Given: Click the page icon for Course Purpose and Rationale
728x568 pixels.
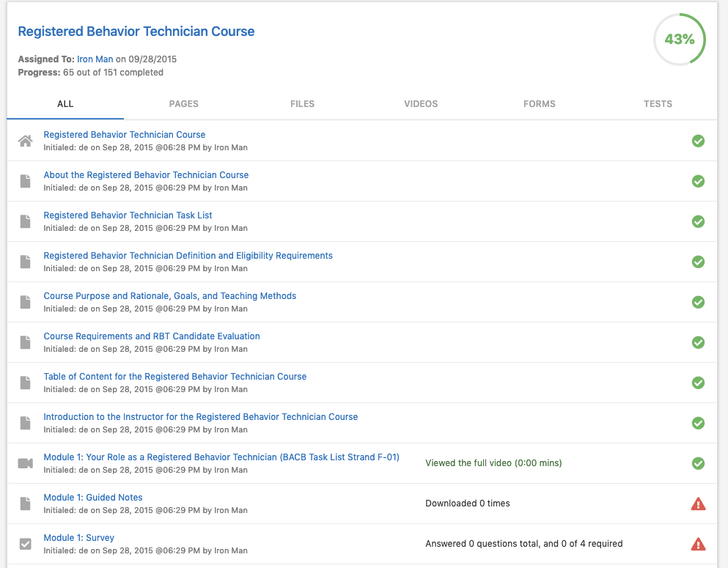Looking at the screenshot, I should click(26, 302).
